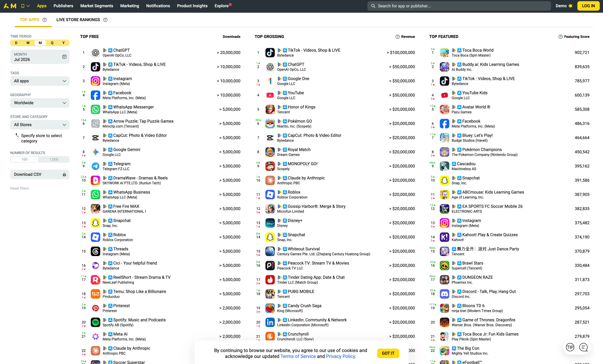Open the Marketing menu

(x=130, y=6)
